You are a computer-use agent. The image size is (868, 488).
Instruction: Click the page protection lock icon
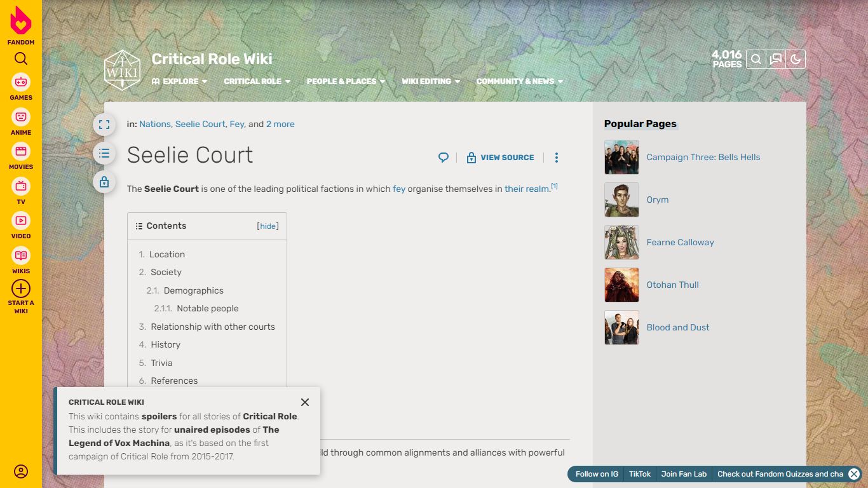click(x=104, y=182)
